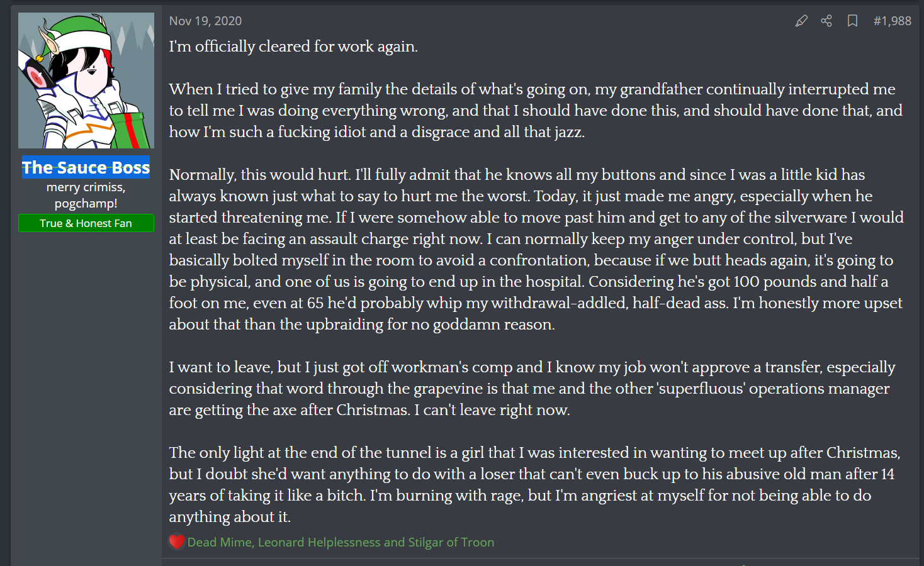Open The Sauce Boss avatar image
The image size is (924, 566).
(x=86, y=80)
